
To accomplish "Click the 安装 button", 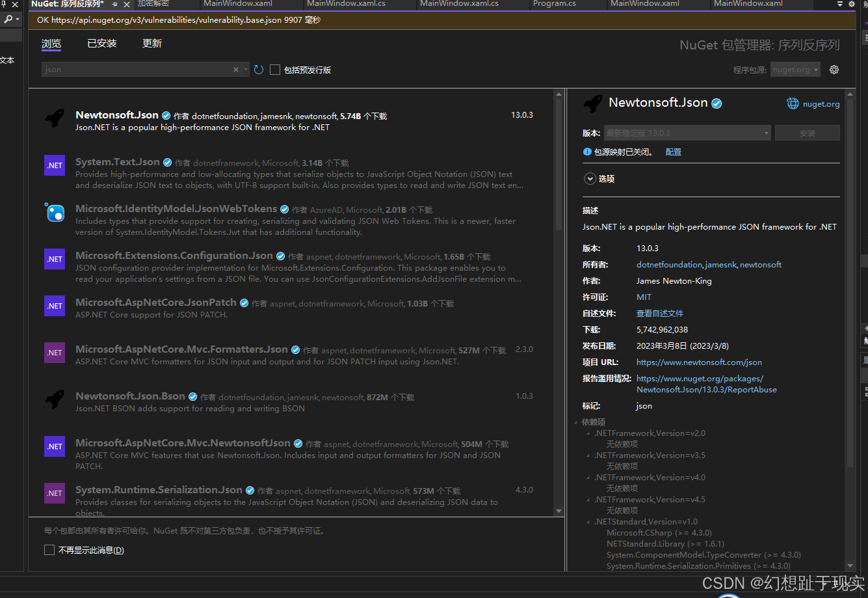I will (808, 133).
